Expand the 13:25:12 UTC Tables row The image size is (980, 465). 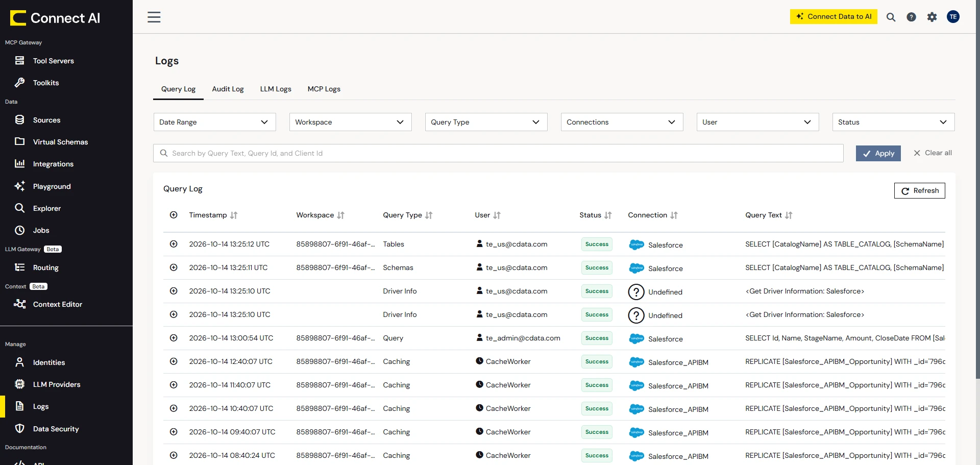coord(174,244)
